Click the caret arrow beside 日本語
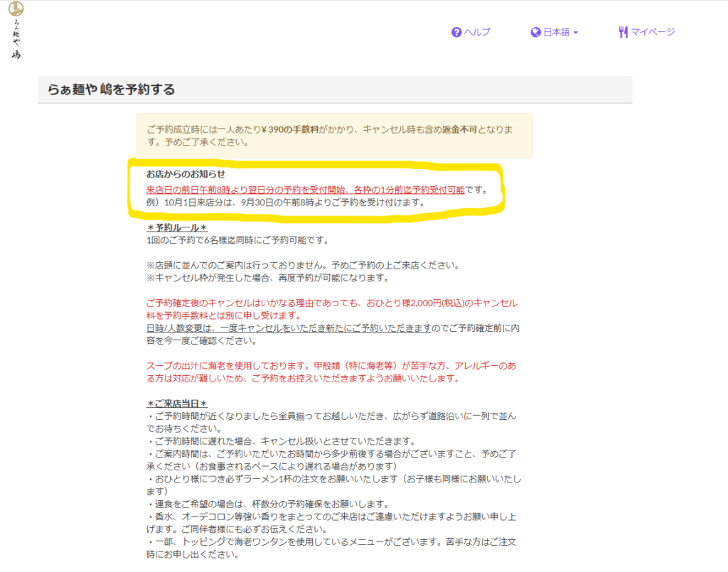Screen dimensions: 728x572 click(x=575, y=33)
